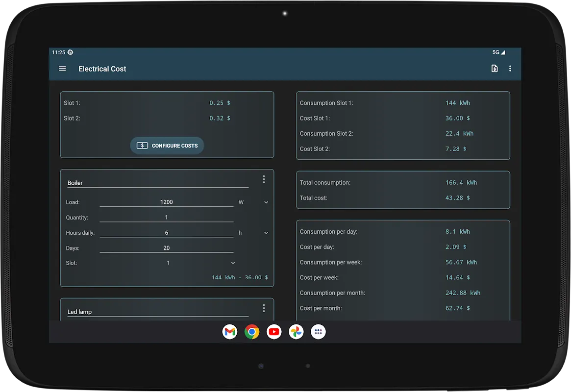Edit the Boiler appliance name field
The image size is (571, 392).
pyautogui.click(x=158, y=183)
